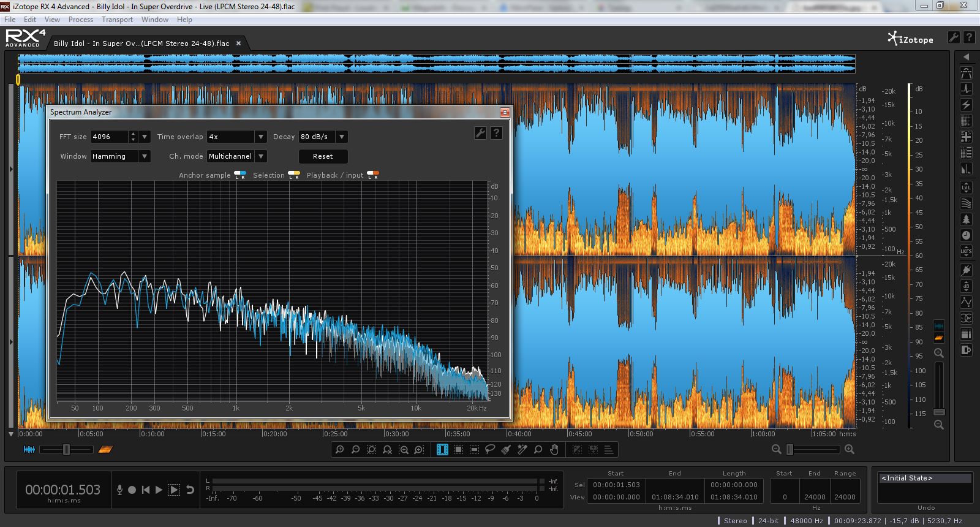The image size is (980, 527).
Task: Select the brush selection tool
Action: (x=506, y=450)
